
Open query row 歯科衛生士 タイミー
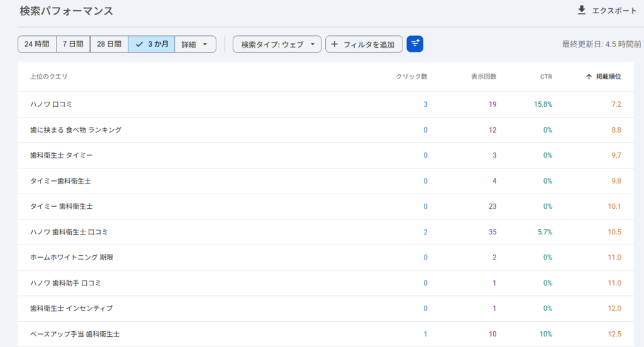point(325,155)
